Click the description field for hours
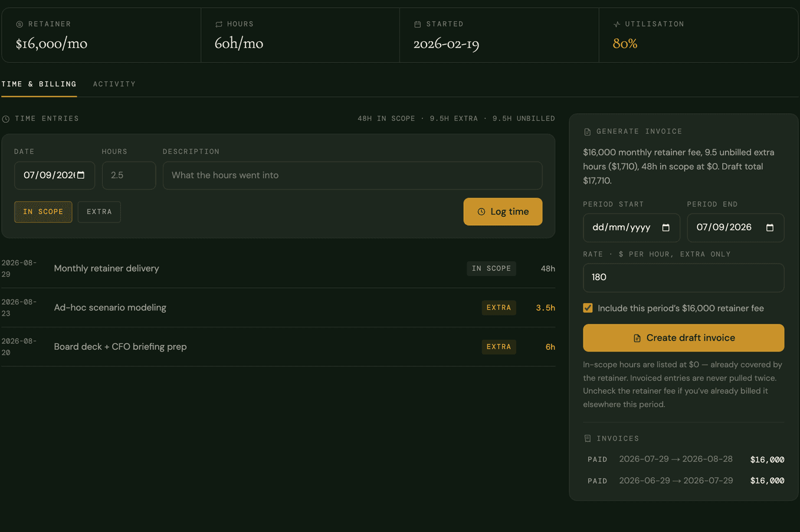Image resolution: width=800 pixels, height=532 pixels. click(x=352, y=176)
